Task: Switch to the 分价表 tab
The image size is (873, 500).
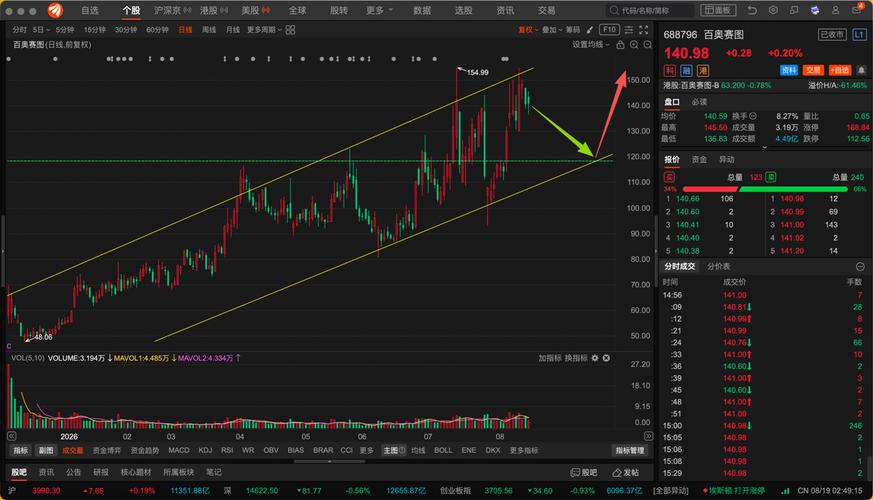Action: pos(718,266)
